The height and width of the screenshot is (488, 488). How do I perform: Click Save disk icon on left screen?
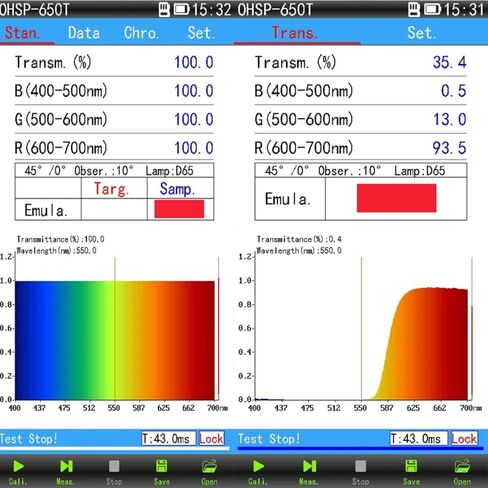click(162, 466)
